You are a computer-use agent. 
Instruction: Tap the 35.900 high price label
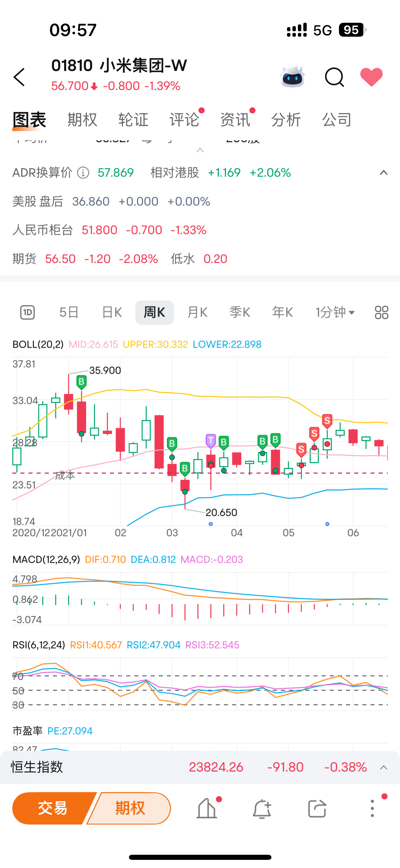click(105, 370)
